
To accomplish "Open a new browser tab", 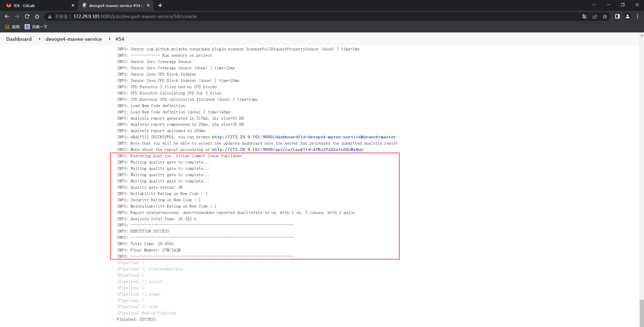I will click(x=160, y=5).
